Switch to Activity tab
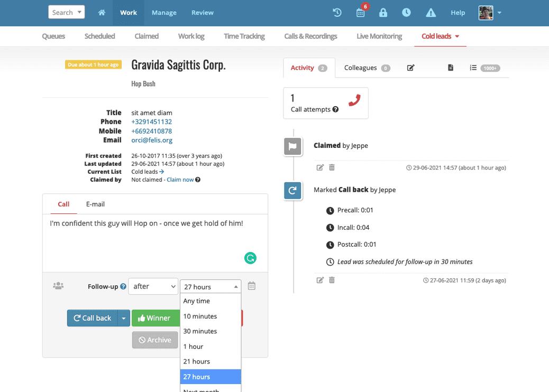Screen dimensions: 549x392 [x=309, y=68]
